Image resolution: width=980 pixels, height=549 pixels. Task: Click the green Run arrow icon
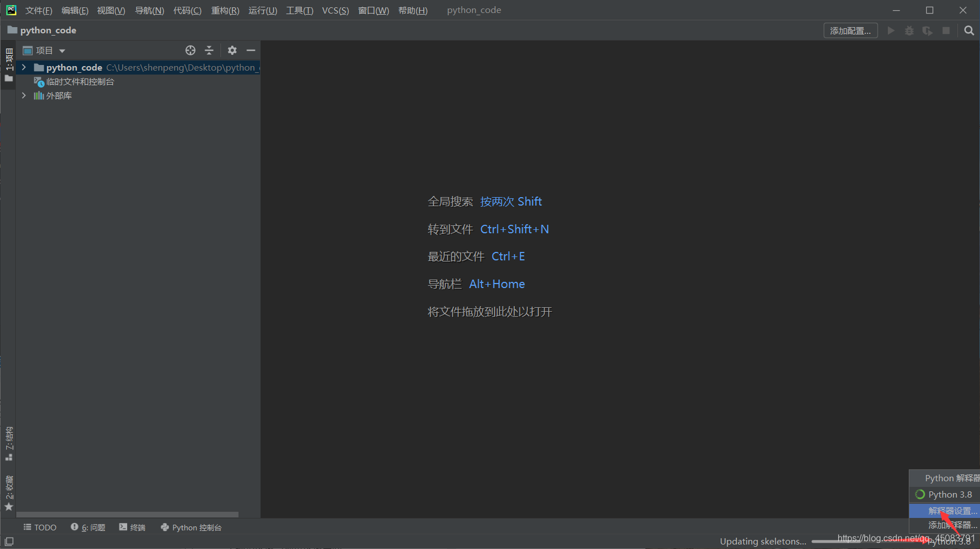pos(891,30)
